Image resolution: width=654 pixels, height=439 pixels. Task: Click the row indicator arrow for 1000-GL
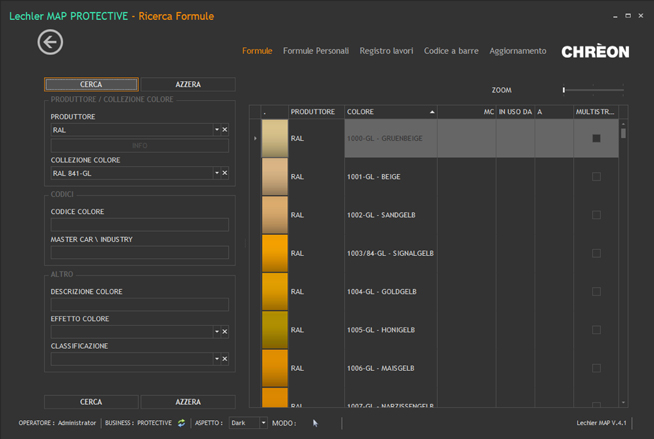[255, 138]
